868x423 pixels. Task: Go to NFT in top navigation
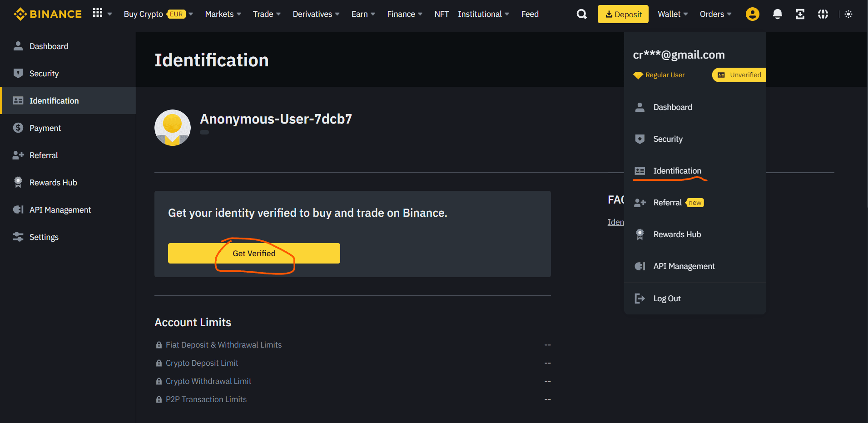click(441, 14)
